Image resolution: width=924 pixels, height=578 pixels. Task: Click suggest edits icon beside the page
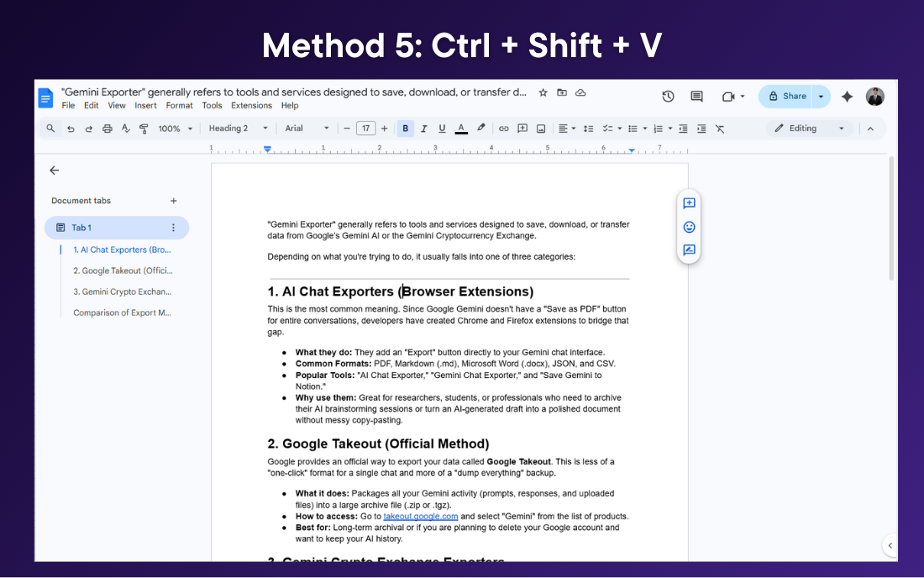pyautogui.click(x=689, y=250)
